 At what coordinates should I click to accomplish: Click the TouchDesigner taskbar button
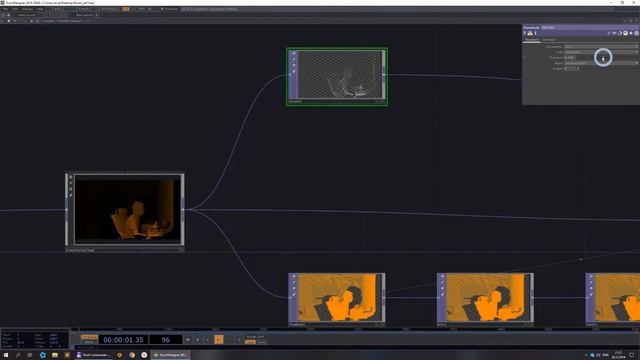pyautogui.click(x=170, y=355)
